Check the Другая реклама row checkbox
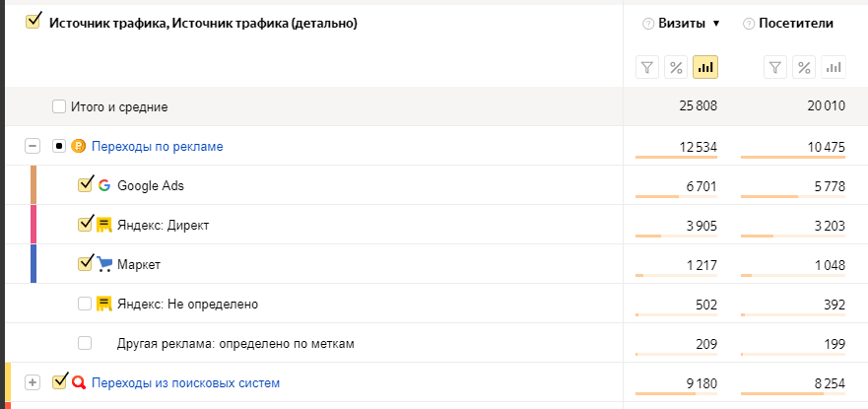Viewport: 868px width, 409px height. point(85,343)
